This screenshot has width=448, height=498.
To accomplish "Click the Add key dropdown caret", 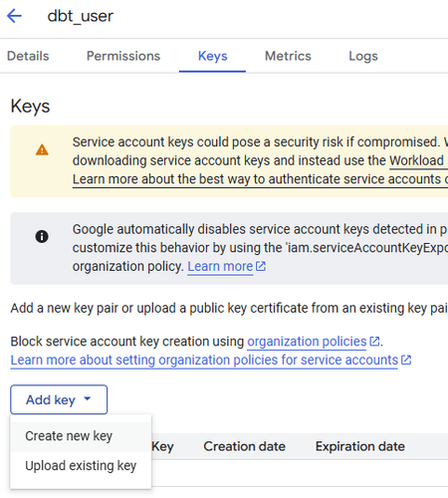I will coord(88,398).
